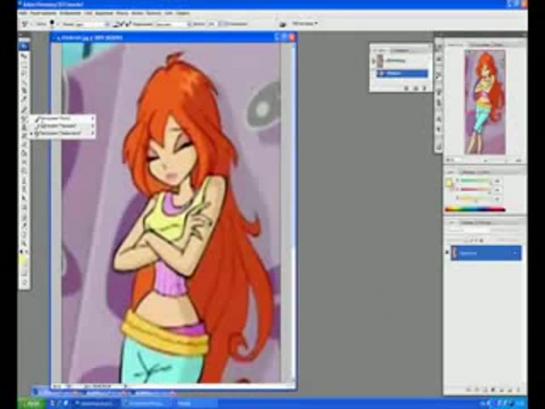Select the Hand tool
This screenshot has width=545, height=409.
point(24,235)
